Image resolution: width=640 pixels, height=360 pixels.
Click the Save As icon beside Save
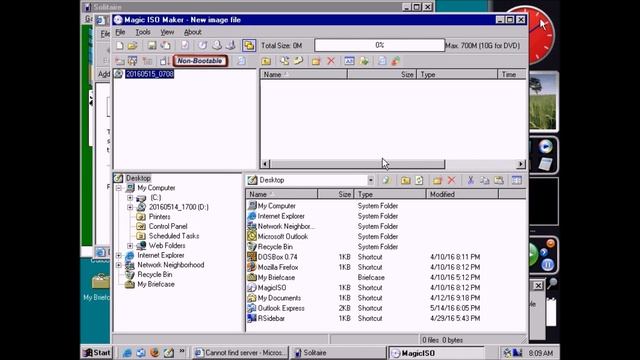pos(165,45)
